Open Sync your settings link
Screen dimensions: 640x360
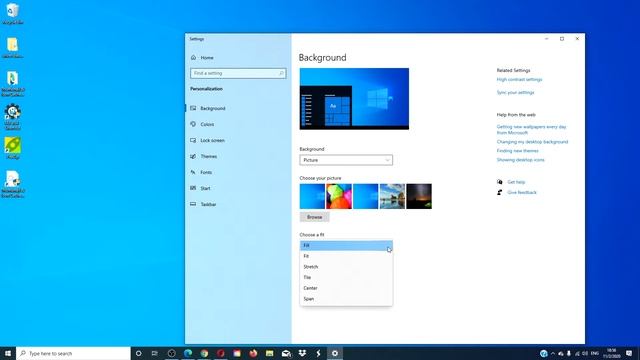(x=515, y=93)
